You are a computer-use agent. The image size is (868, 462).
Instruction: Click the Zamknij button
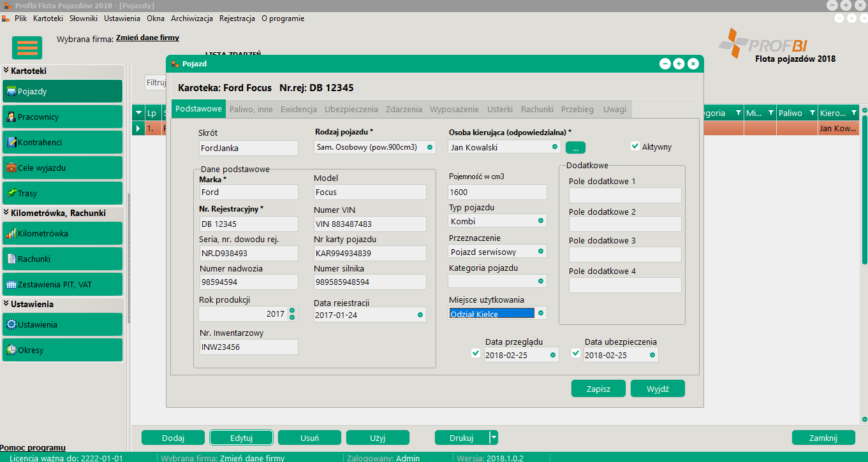coord(823,438)
